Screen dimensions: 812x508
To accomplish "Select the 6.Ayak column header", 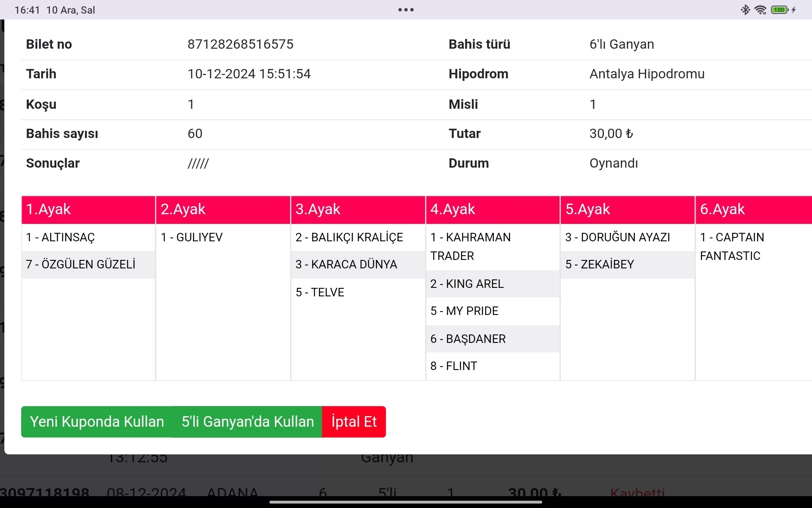I will [753, 210].
